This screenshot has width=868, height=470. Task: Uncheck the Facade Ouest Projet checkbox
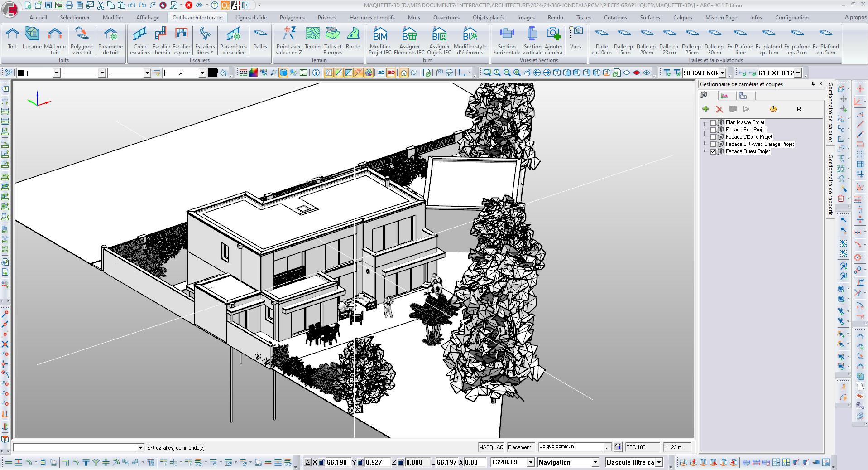pyautogui.click(x=713, y=151)
